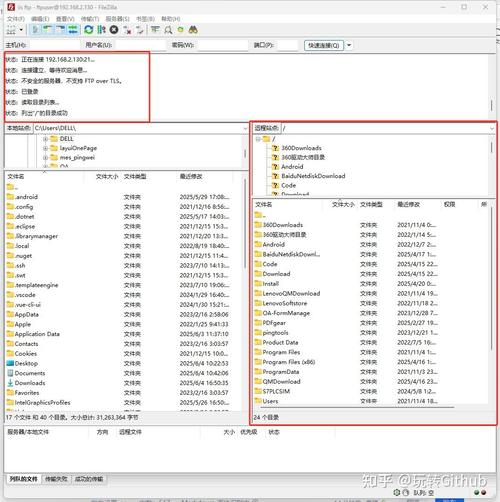Open Site Manager dropdown arrow
Viewport: 500px width, 502px height.
(21, 30)
